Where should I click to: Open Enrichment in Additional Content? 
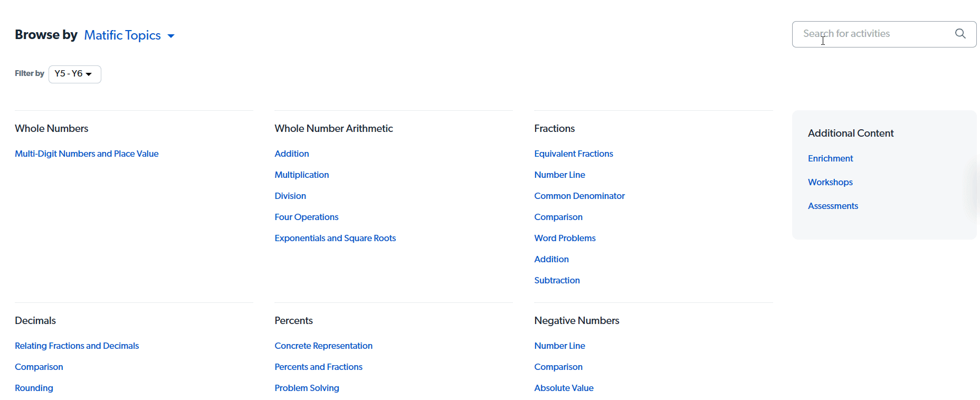point(830,158)
